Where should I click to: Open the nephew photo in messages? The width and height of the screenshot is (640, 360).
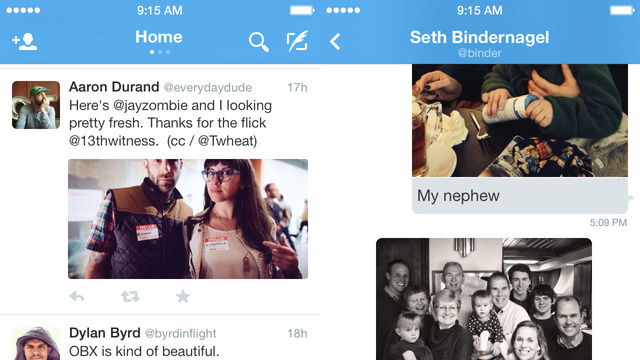pyautogui.click(x=520, y=120)
